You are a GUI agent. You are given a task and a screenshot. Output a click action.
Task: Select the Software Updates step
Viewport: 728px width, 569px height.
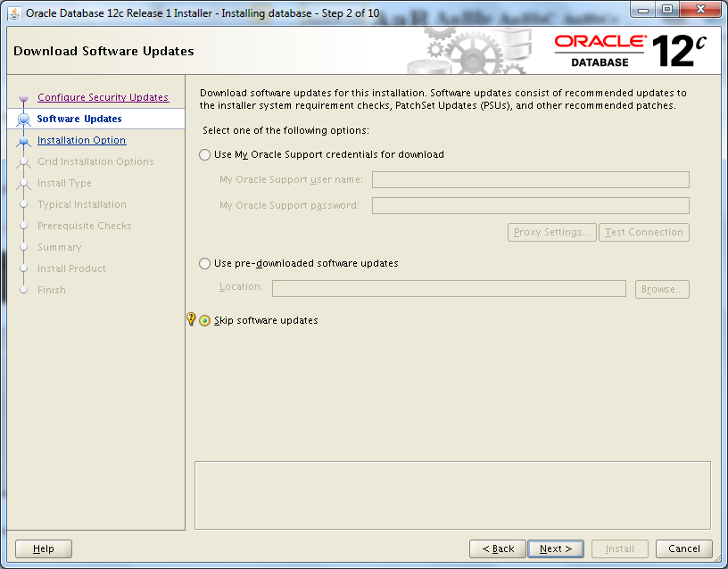point(79,119)
